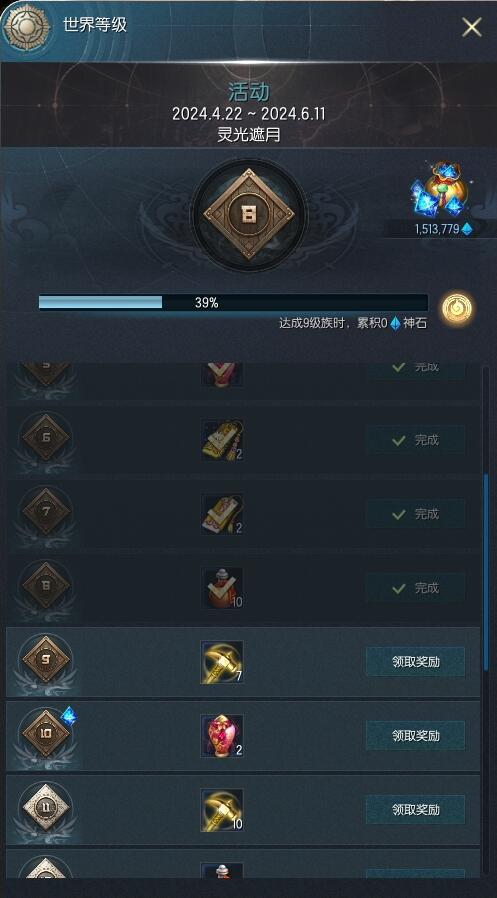This screenshot has width=497, height=898.
Task: Tap the red potion reward in level 8 row
Action: (x=222, y=588)
